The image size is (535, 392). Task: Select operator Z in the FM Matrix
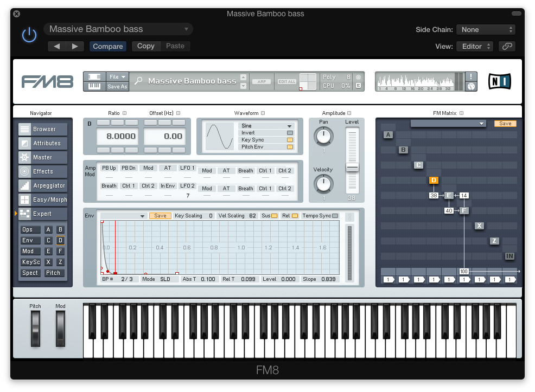pos(494,241)
